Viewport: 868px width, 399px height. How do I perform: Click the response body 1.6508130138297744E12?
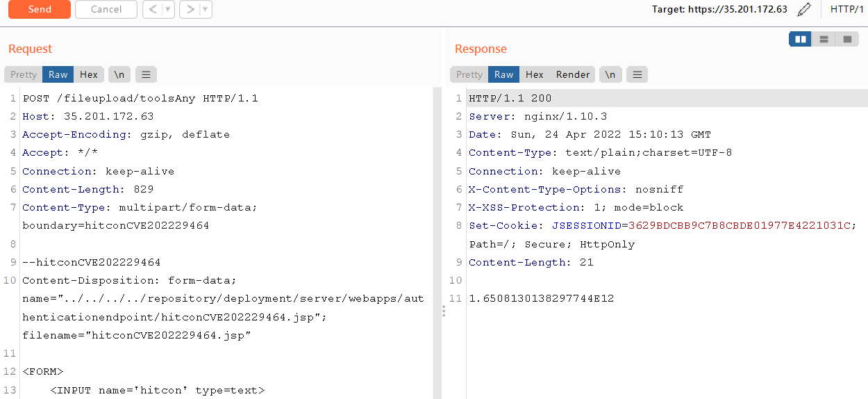coord(542,298)
